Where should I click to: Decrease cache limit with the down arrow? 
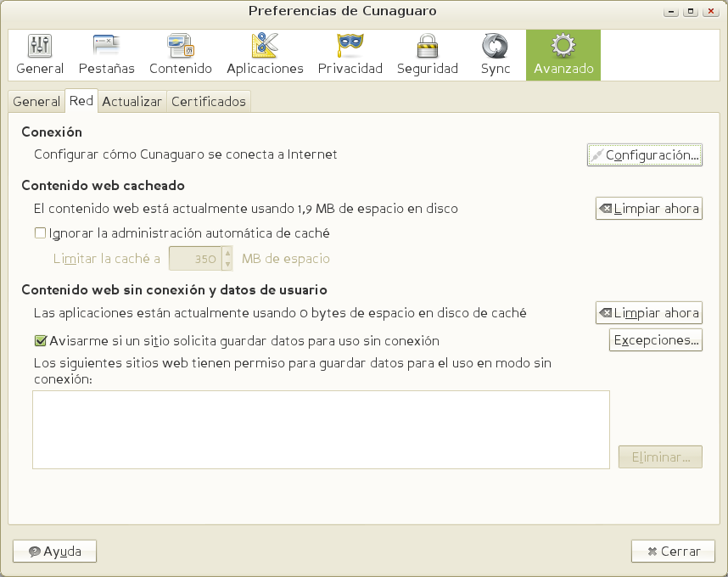227,264
